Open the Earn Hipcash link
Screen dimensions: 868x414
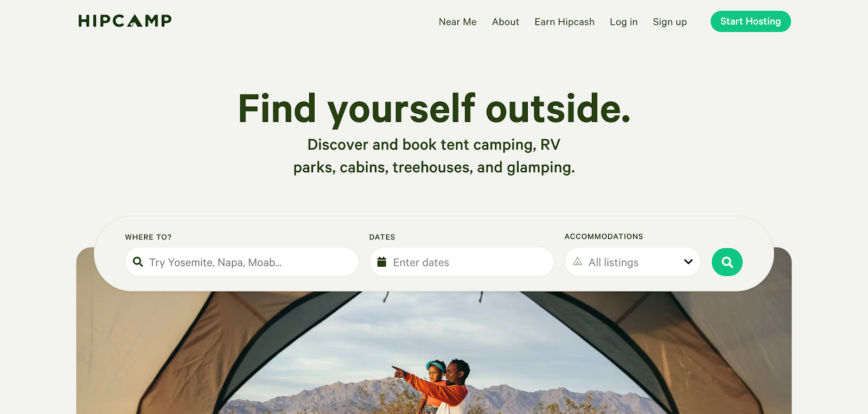pyautogui.click(x=564, y=22)
